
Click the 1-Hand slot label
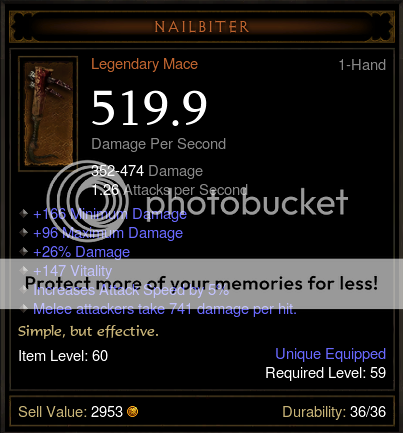362,65
